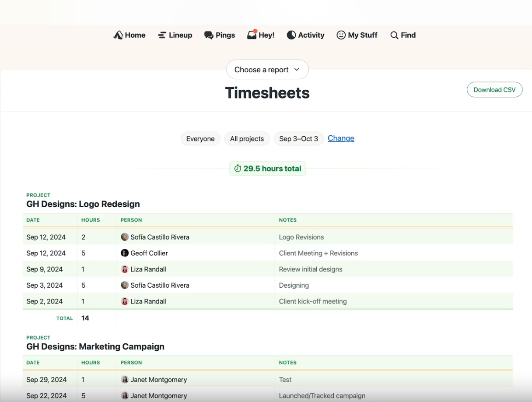The height and width of the screenshot is (402, 532).
Task: Open My Stuff using the smiley icon
Action: click(341, 35)
